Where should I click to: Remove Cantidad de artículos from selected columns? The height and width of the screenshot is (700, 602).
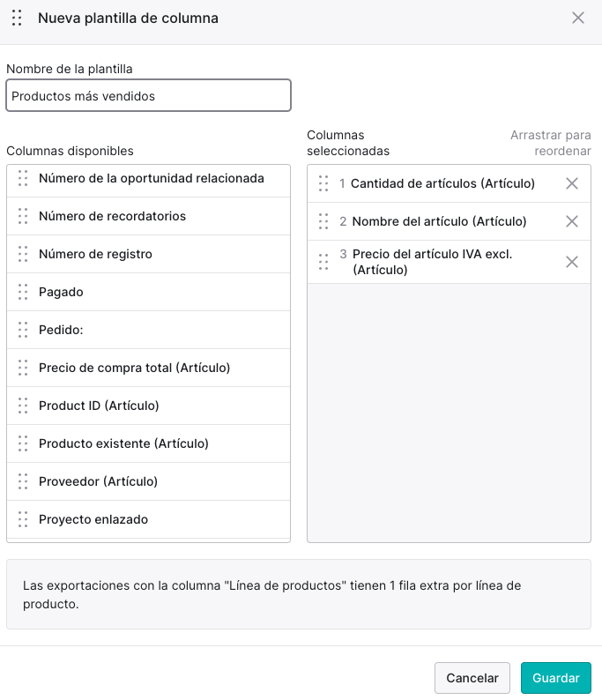572,183
